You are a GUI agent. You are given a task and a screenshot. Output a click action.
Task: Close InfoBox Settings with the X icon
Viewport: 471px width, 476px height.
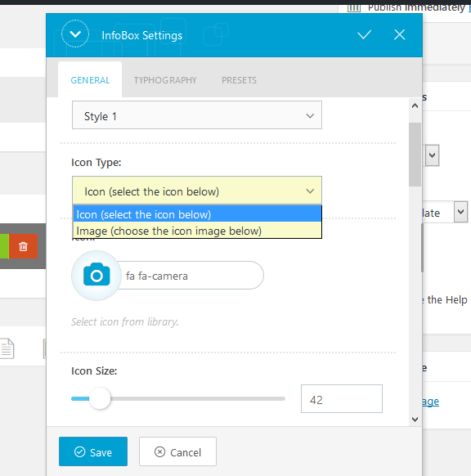coord(399,34)
